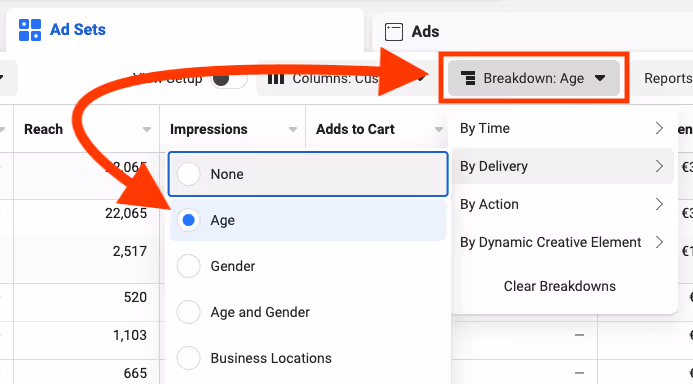Click the Breakdown dropdown caret arrow
The height and width of the screenshot is (384, 693).
click(x=600, y=78)
